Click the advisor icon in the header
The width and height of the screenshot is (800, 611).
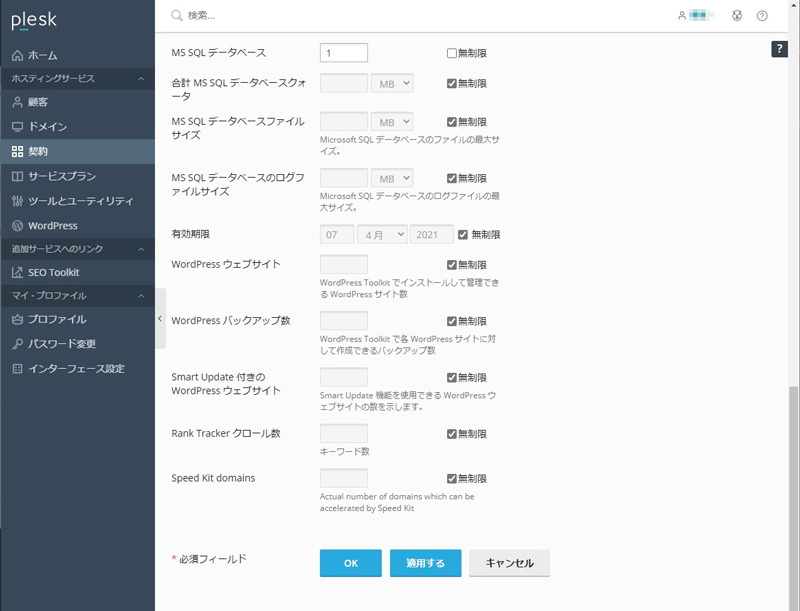(x=737, y=16)
